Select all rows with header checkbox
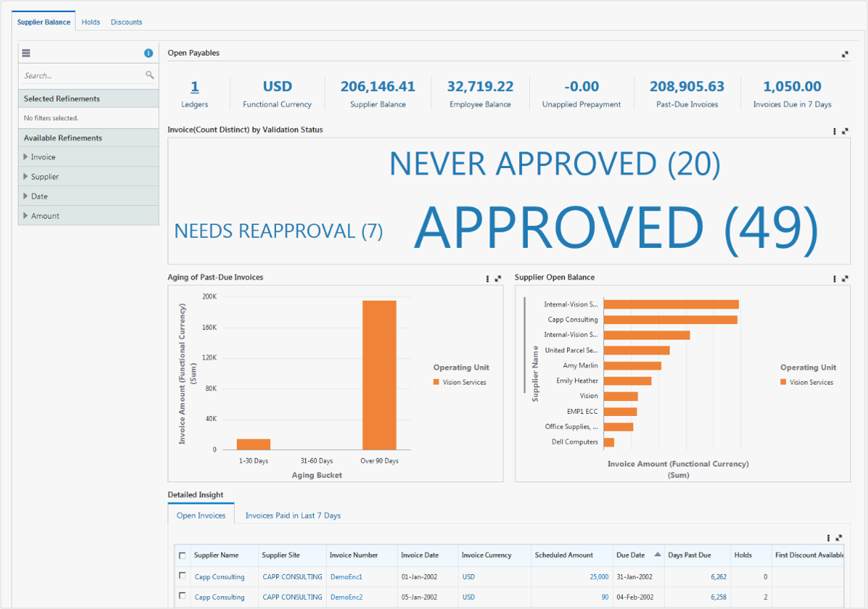 182,555
